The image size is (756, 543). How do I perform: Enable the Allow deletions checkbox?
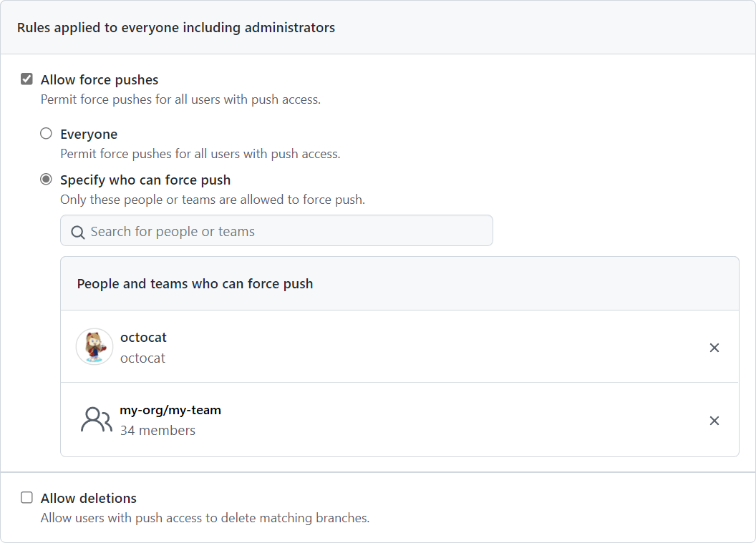pyautogui.click(x=27, y=497)
